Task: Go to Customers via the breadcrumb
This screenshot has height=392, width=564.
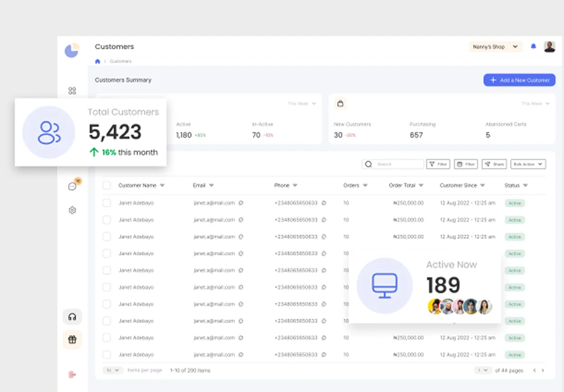Action: 120,61
